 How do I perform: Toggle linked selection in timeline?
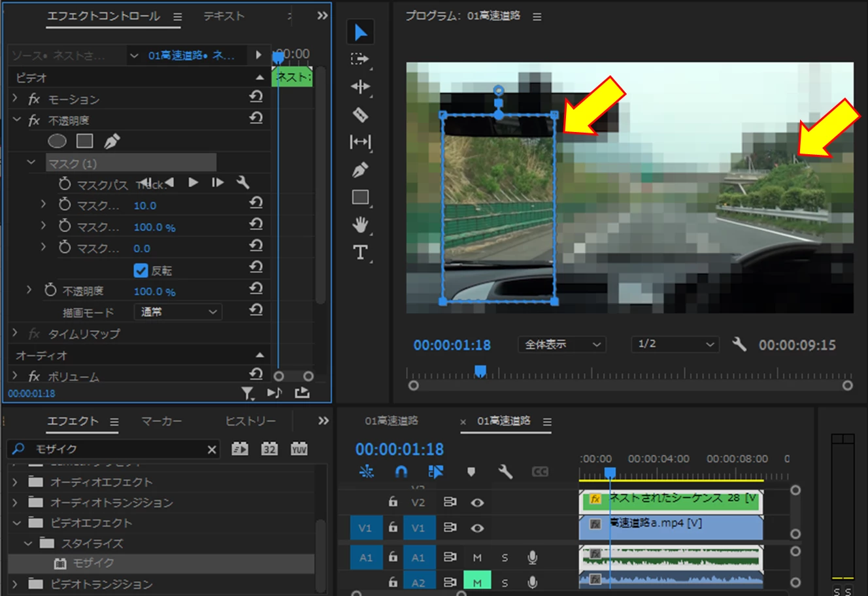(x=435, y=472)
